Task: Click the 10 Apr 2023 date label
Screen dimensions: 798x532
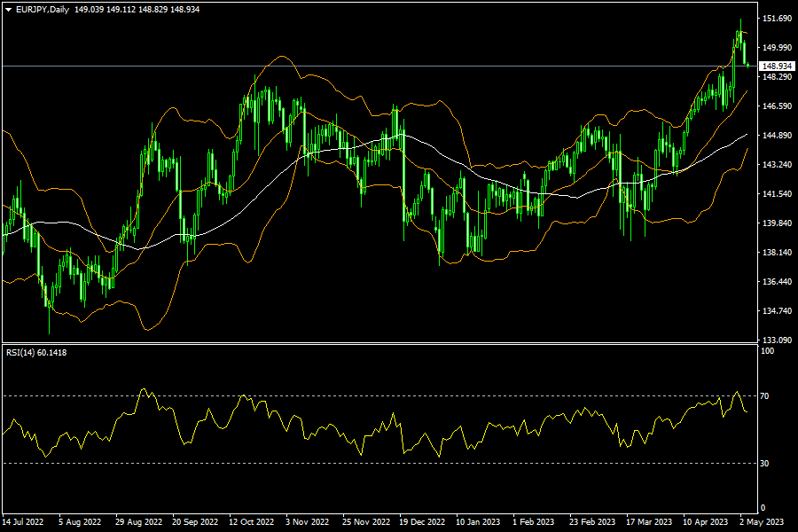Action: click(706, 522)
